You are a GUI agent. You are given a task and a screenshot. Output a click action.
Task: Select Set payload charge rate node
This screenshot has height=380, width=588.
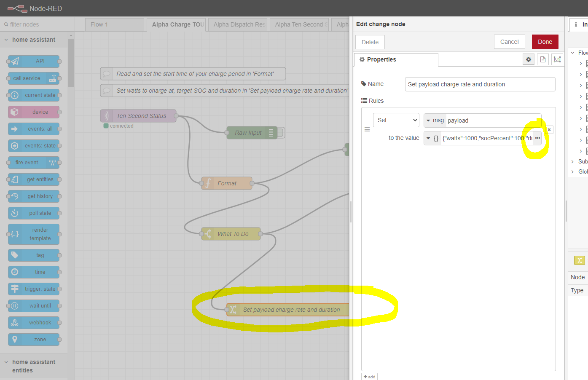coord(288,310)
